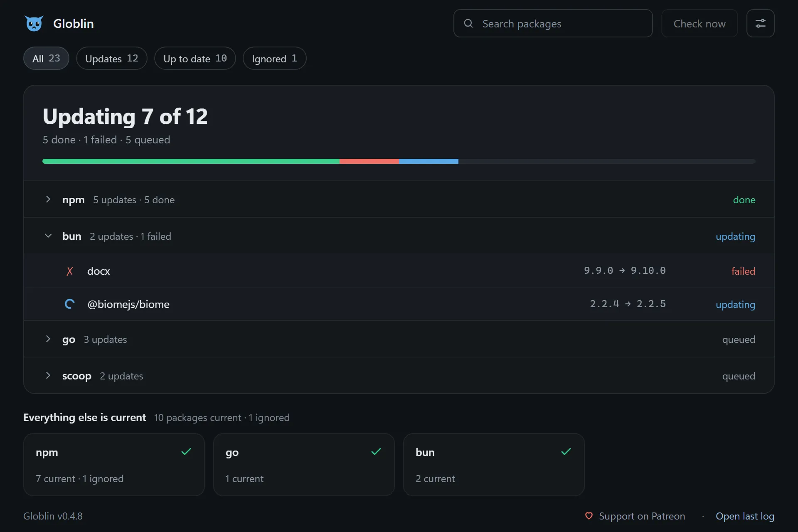Click the done status on npm row
The width and height of the screenshot is (798, 532).
pyautogui.click(x=744, y=199)
